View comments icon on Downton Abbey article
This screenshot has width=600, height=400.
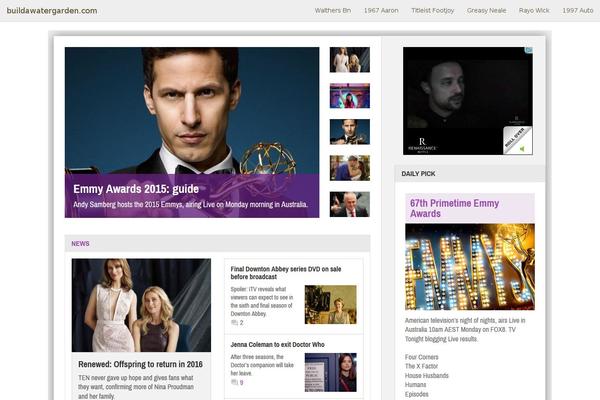235,323
